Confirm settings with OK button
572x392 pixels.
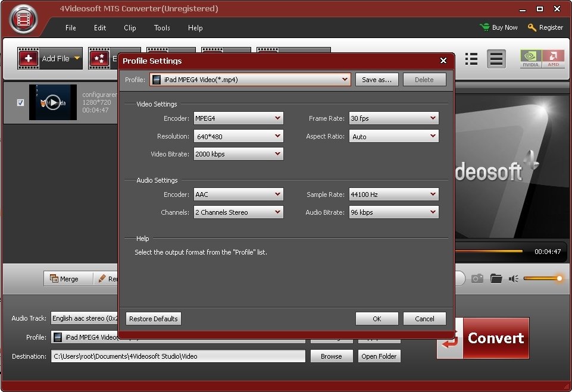tap(377, 318)
